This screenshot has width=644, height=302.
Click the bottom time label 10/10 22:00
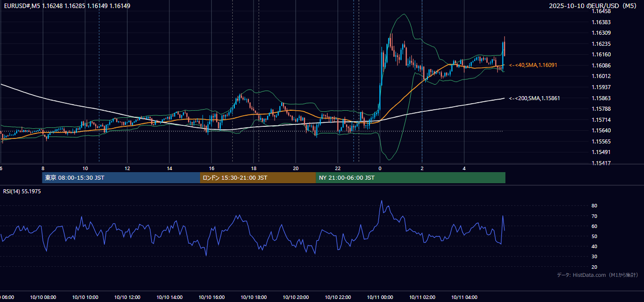tap(338, 297)
